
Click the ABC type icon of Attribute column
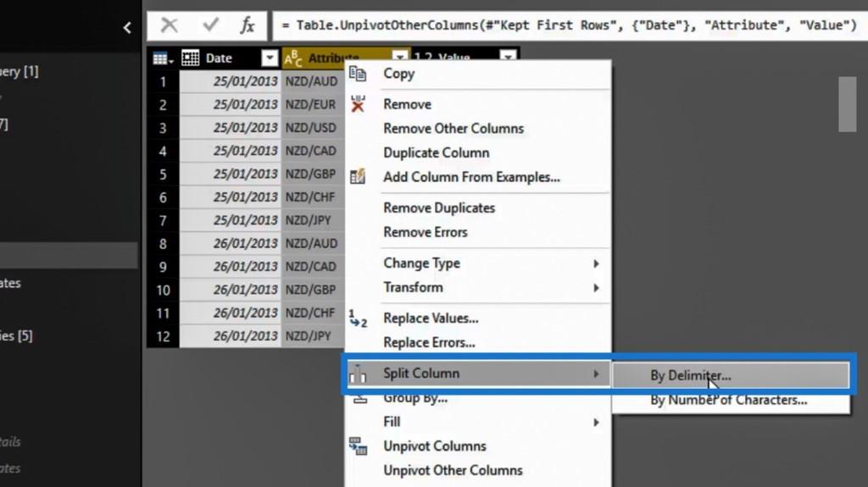(293, 58)
